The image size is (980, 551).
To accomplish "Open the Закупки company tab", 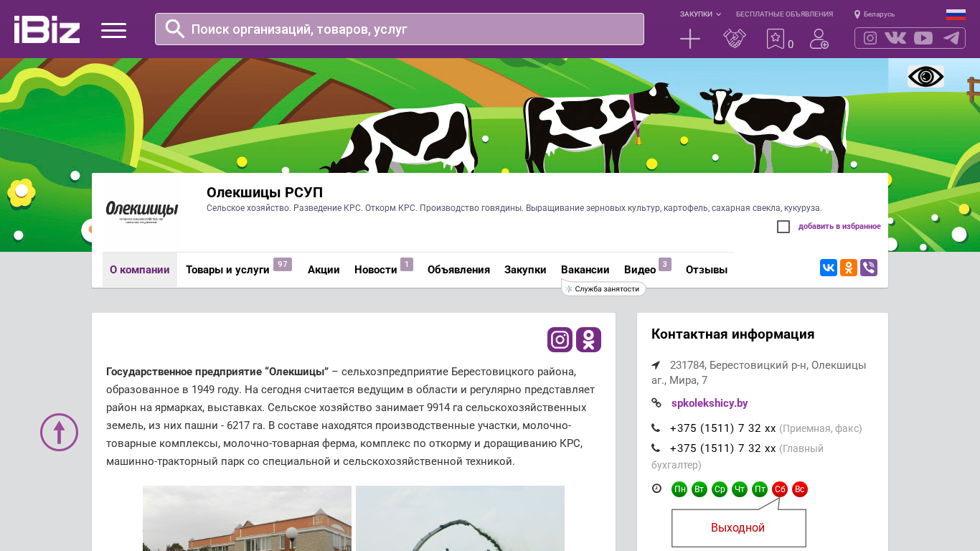I will [525, 270].
